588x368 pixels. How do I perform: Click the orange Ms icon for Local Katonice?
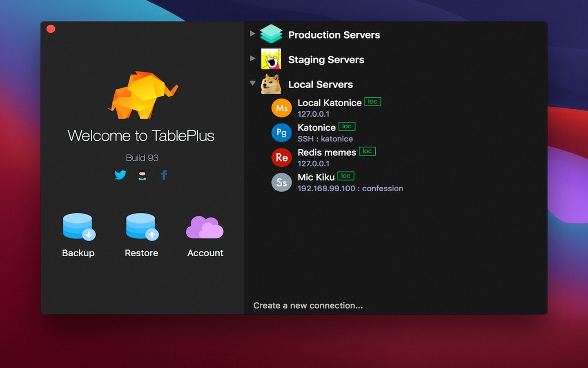[281, 108]
